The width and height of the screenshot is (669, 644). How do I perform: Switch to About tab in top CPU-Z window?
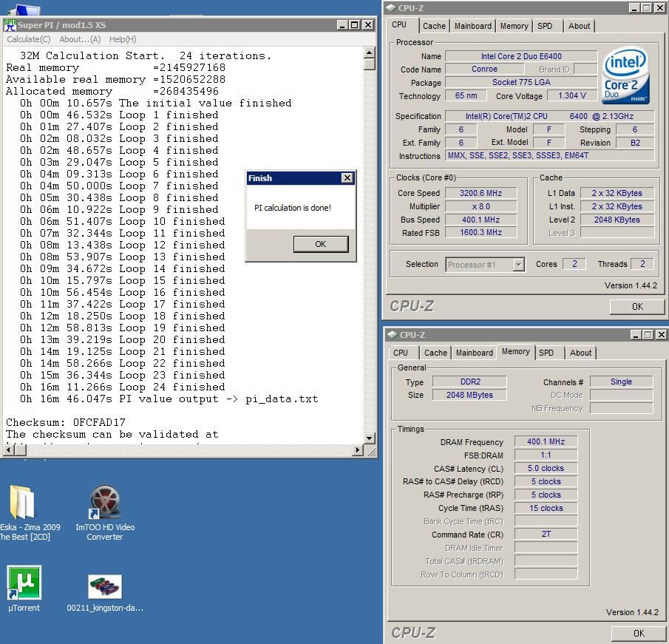click(x=579, y=26)
